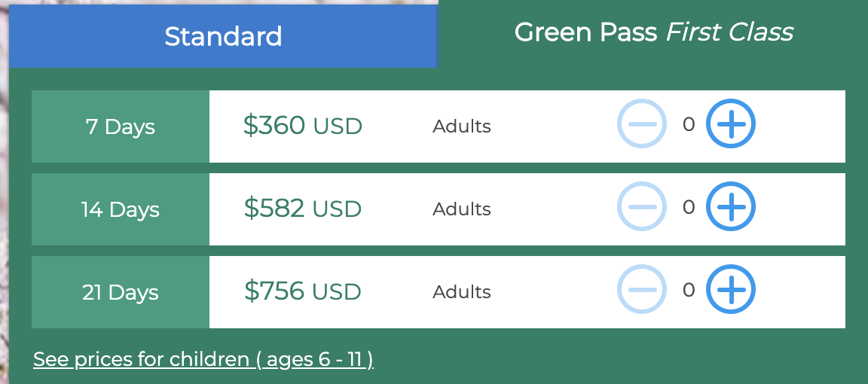Click the $360 USD price
The width and height of the screenshot is (868, 384).
click(x=303, y=126)
